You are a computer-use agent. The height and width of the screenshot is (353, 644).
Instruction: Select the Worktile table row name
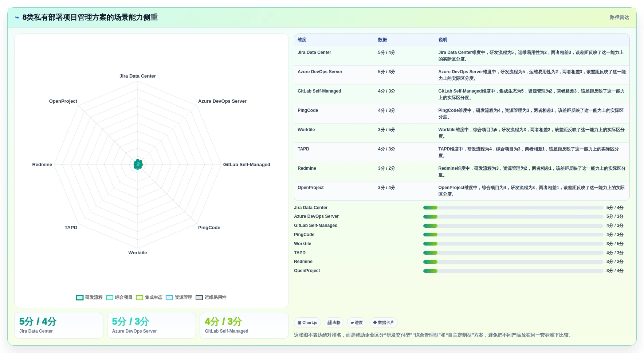click(306, 130)
